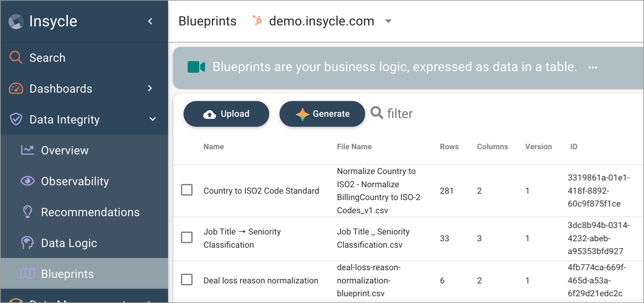Click the Search magnifier icon in sidebar
This screenshot has width=644, height=303.
coord(16,57)
